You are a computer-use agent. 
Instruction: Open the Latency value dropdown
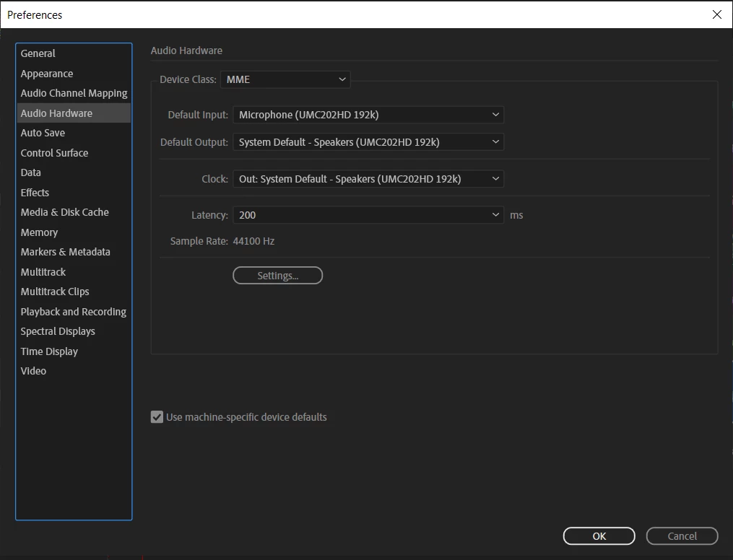tap(368, 215)
